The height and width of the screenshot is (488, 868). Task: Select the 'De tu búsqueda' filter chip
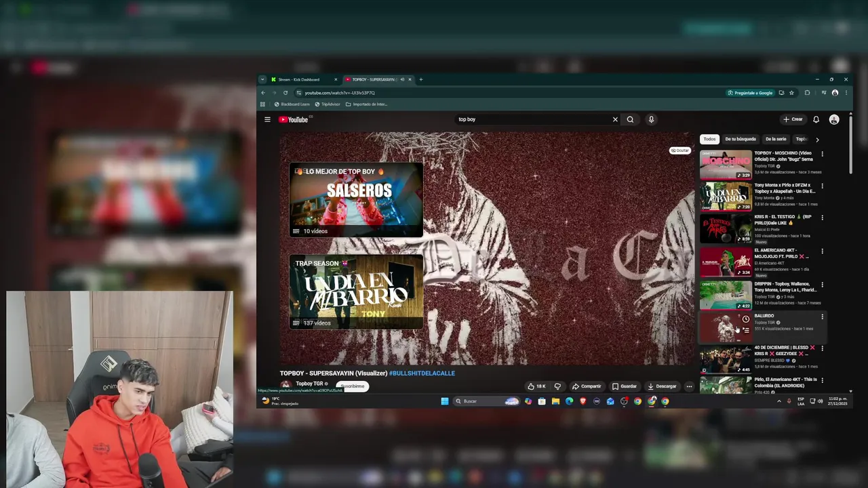coord(741,139)
